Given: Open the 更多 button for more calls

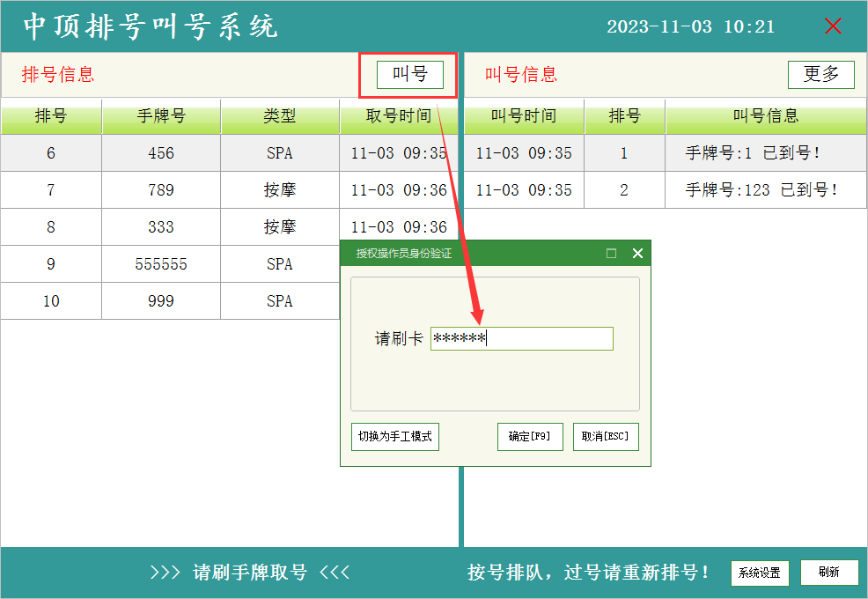Looking at the screenshot, I should coord(820,75).
